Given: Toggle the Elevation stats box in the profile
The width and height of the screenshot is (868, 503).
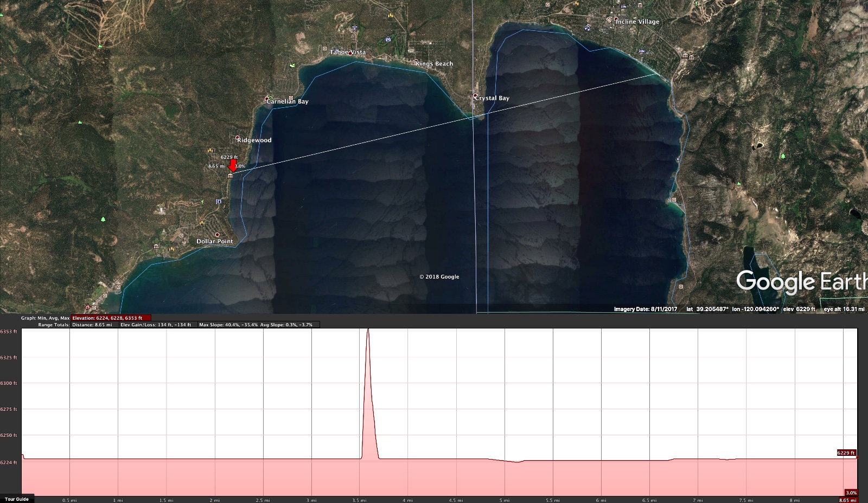Looking at the screenshot, I should 111,318.
